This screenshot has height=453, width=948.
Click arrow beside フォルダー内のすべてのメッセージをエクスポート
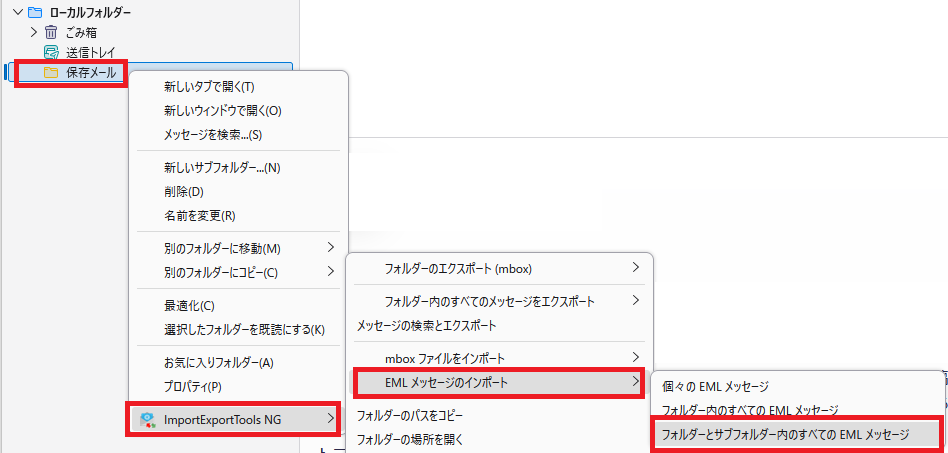pyautogui.click(x=635, y=301)
